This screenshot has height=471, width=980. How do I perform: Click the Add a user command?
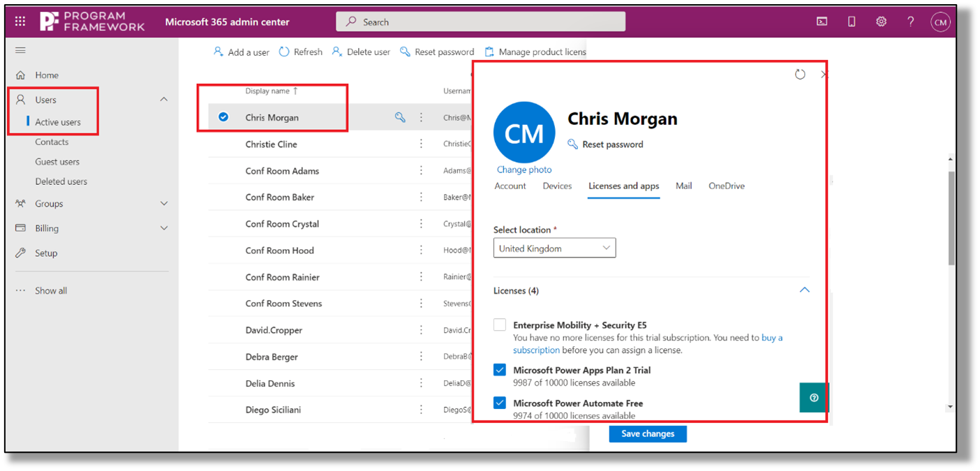[242, 52]
